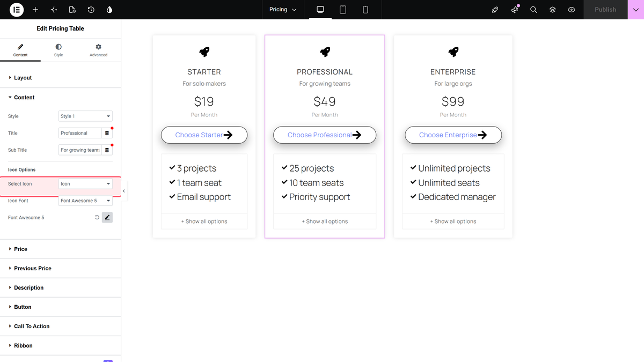Screen dimensions: 644x362
Task: Click dynamic tags icon beside Sub Title
Action: (107, 150)
